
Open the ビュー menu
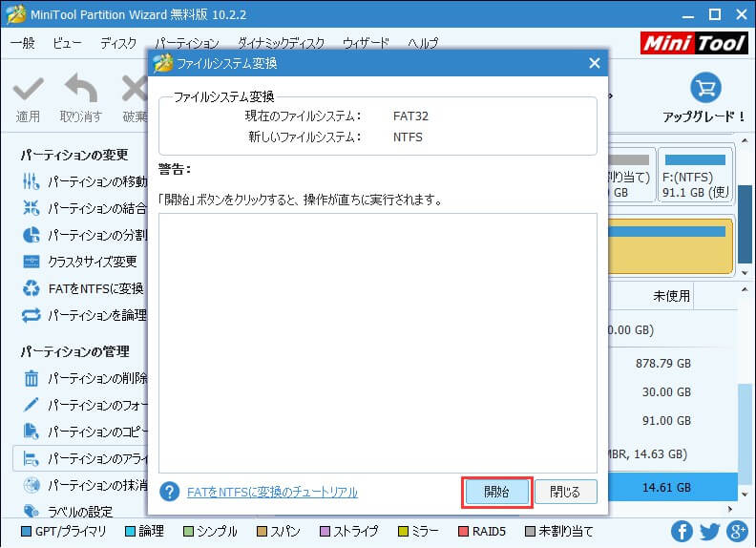67,43
